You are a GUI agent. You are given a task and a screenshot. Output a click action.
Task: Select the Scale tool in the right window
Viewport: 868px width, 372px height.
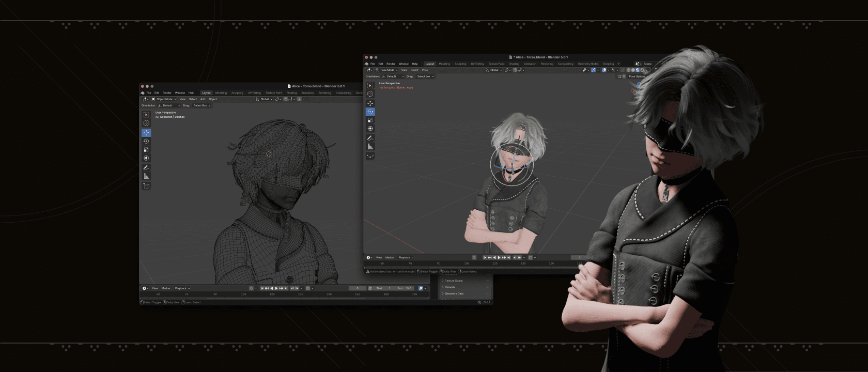click(x=370, y=120)
